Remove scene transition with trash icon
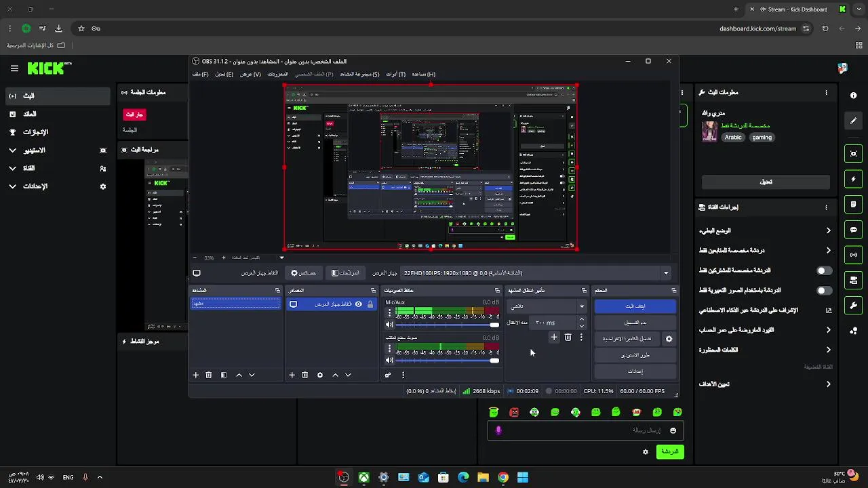 click(568, 337)
